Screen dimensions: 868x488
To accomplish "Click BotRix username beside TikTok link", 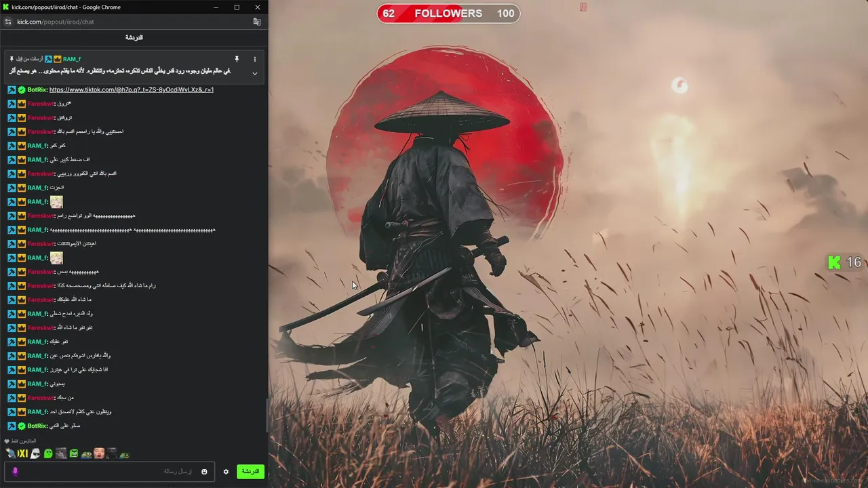I will (37, 89).
